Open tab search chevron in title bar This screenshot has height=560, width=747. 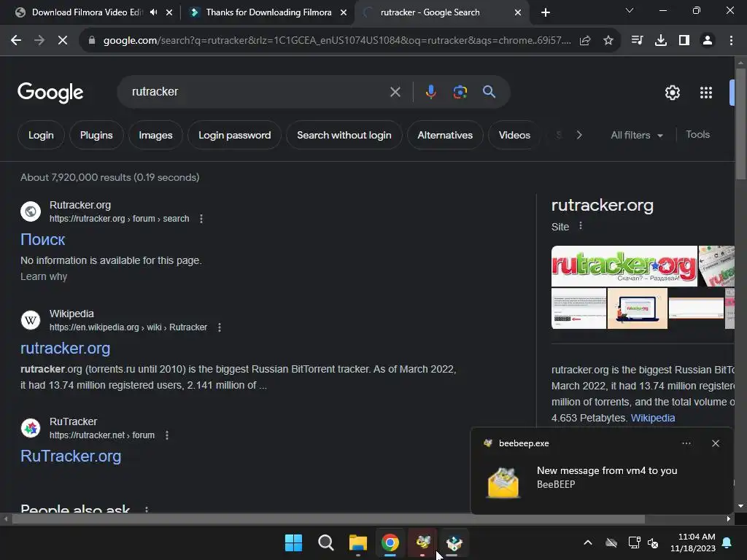[630, 10]
